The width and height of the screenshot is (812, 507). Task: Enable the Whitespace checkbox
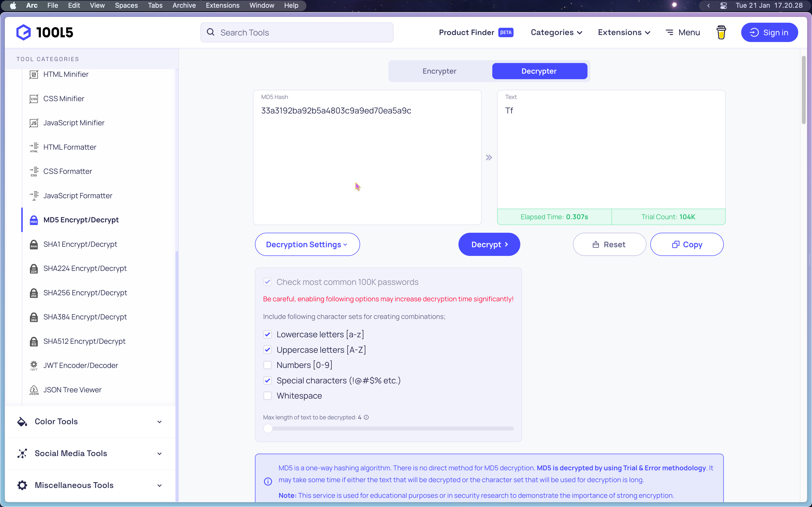[x=268, y=396]
